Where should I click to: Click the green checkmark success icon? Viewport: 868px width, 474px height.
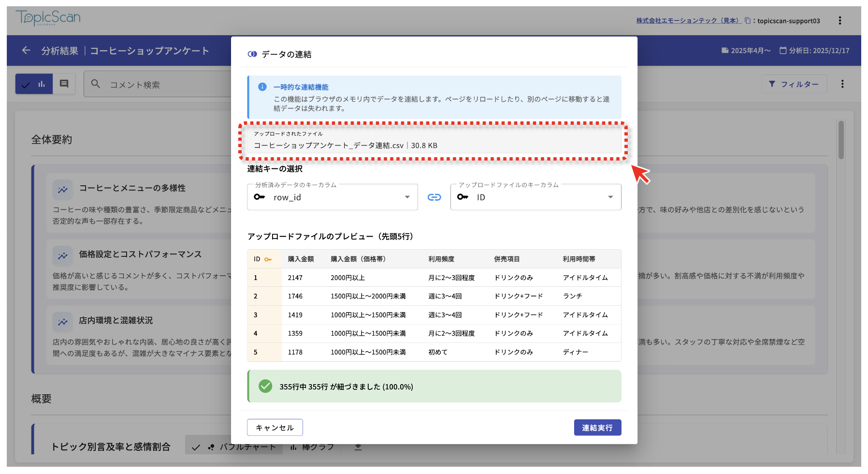click(x=265, y=386)
